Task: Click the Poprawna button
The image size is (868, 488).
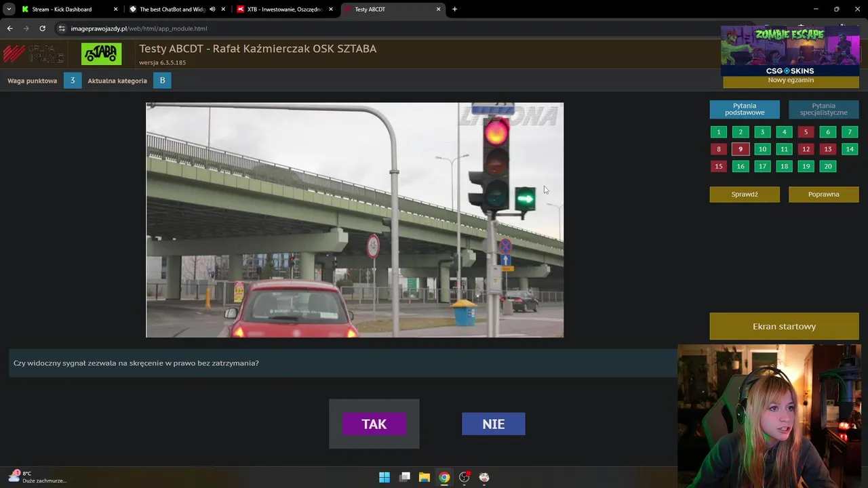Action: [823, 195]
